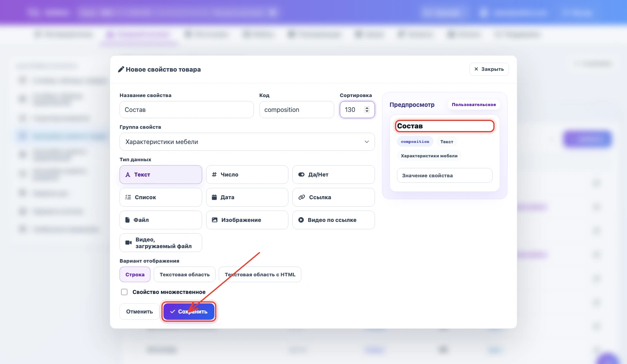Open Группа свойств dropdown
This screenshot has width=627, height=364.
247,142
